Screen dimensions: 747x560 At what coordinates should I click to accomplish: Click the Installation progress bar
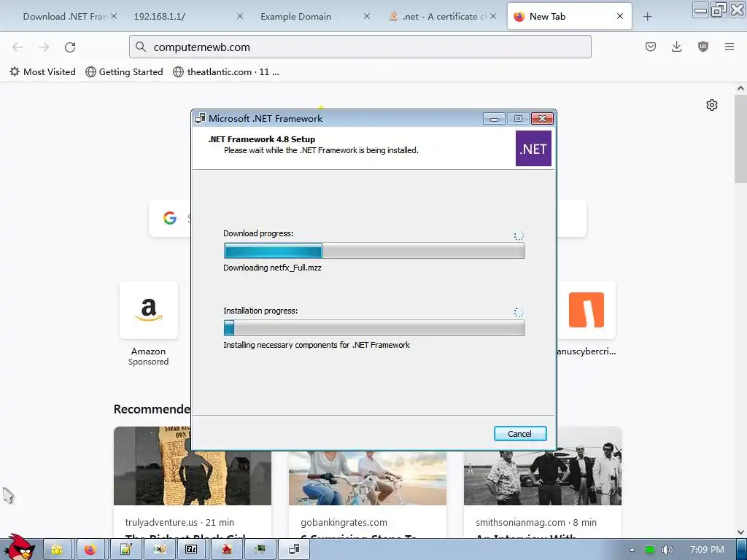374,327
